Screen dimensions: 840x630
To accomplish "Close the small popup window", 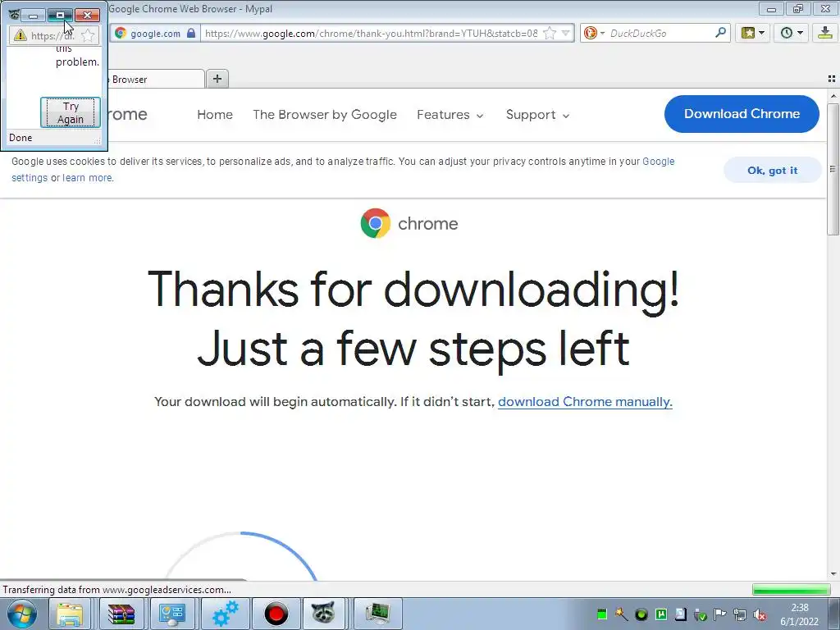I will 87,15.
